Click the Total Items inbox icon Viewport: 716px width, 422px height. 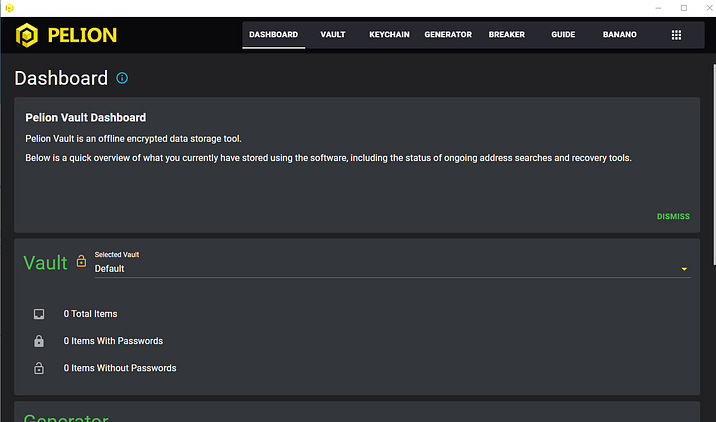(39, 314)
